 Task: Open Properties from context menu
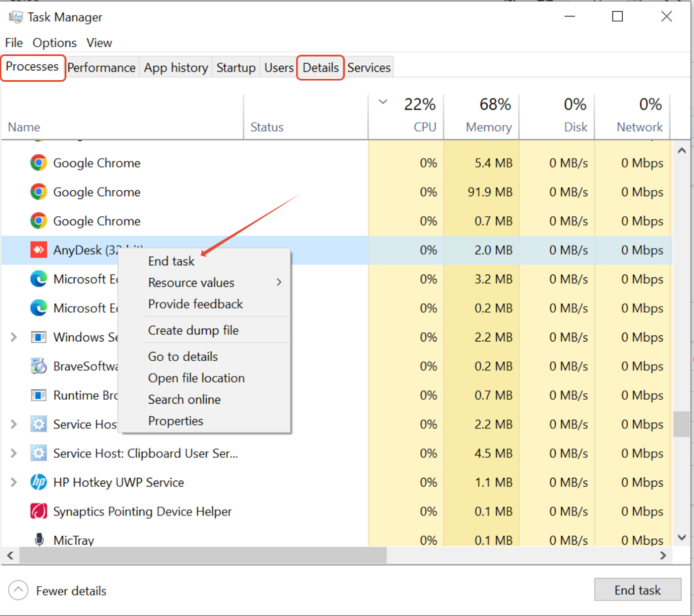[176, 421]
